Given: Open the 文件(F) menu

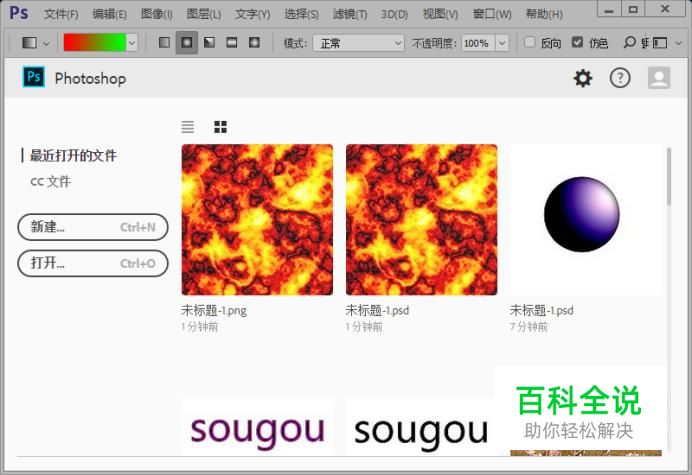Looking at the screenshot, I should point(61,14).
